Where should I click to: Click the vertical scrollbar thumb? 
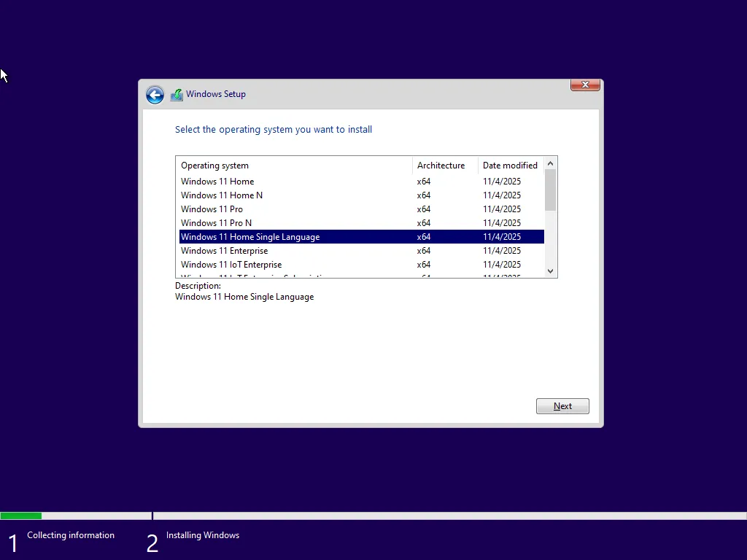coord(550,190)
